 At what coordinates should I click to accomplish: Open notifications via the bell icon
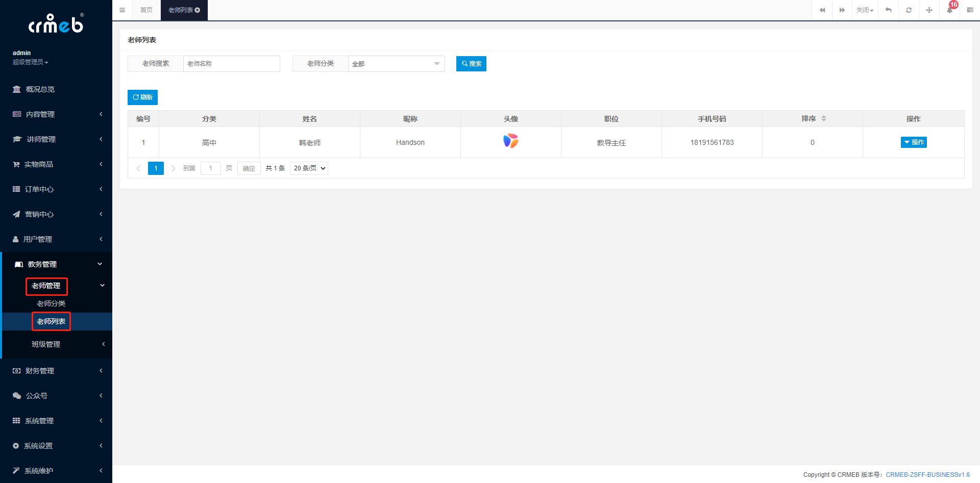(949, 10)
